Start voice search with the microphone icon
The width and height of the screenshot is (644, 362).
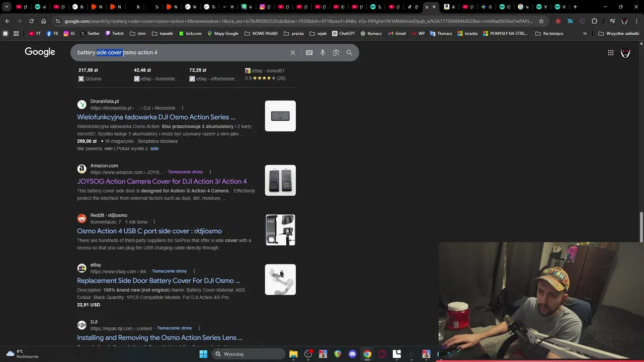tap(323, 52)
